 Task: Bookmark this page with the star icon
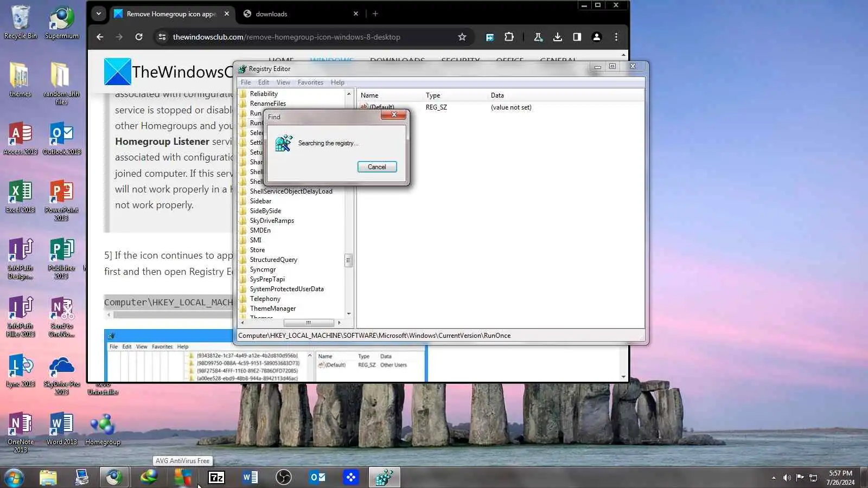tap(462, 37)
